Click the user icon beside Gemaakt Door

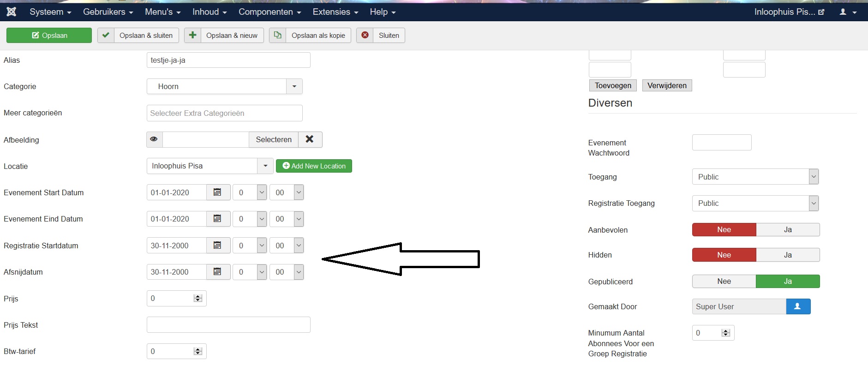pyautogui.click(x=798, y=306)
